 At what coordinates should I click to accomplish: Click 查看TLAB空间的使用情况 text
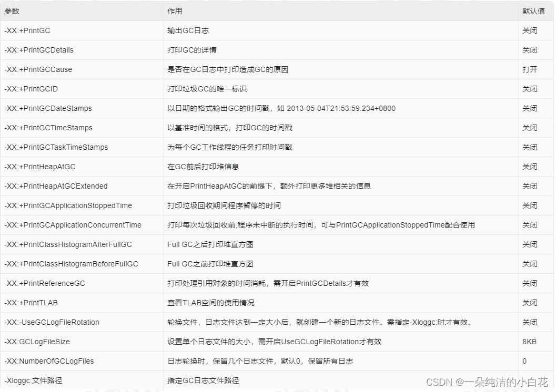click(210, 303)
